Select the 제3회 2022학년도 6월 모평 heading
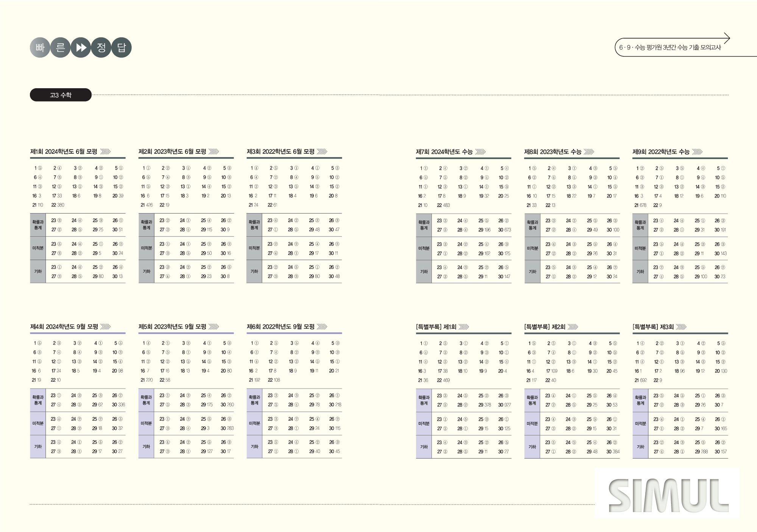This screenshot has width=757, height=532. point(280,152)
